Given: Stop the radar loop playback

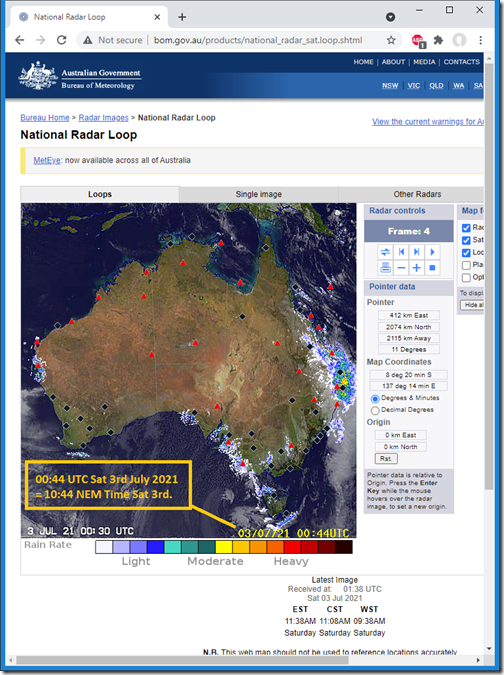Looking at the screenshot, I should point(433,268).
